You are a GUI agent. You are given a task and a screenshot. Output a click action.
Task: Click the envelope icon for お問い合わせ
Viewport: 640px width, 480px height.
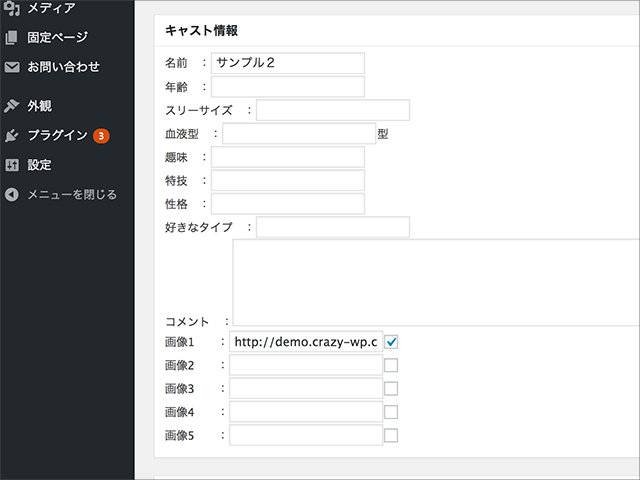pyautogui.click(x=12, y=68)
